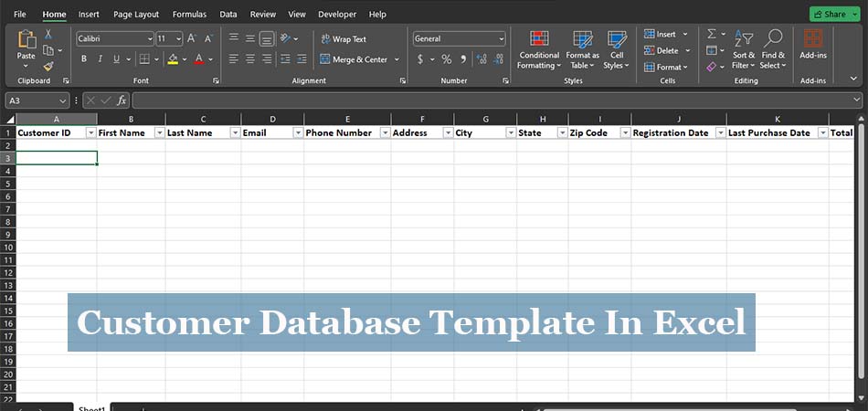The image size is (868, 411).
Task: Open the General number format dropdown
Action: [x=501, y=39]
